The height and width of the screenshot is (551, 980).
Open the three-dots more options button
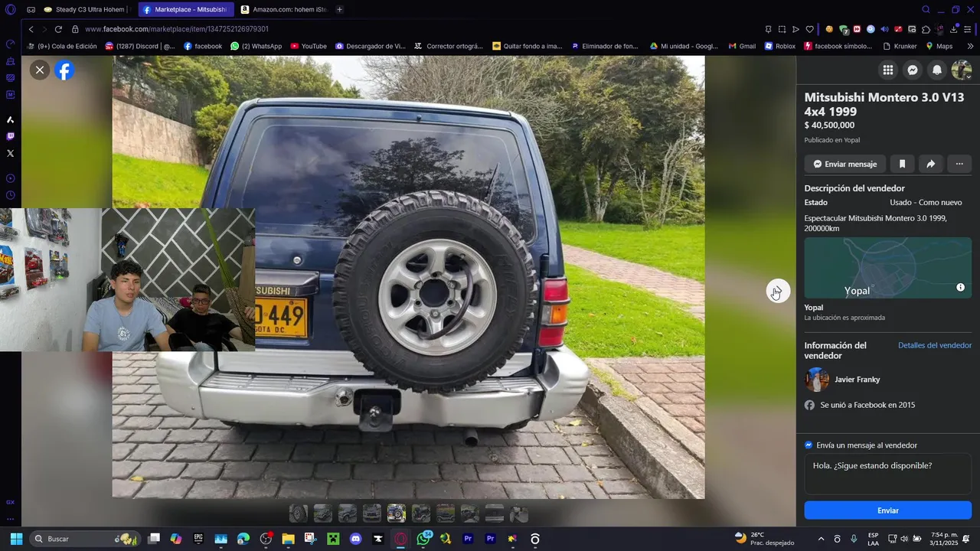tap(959, 164)
